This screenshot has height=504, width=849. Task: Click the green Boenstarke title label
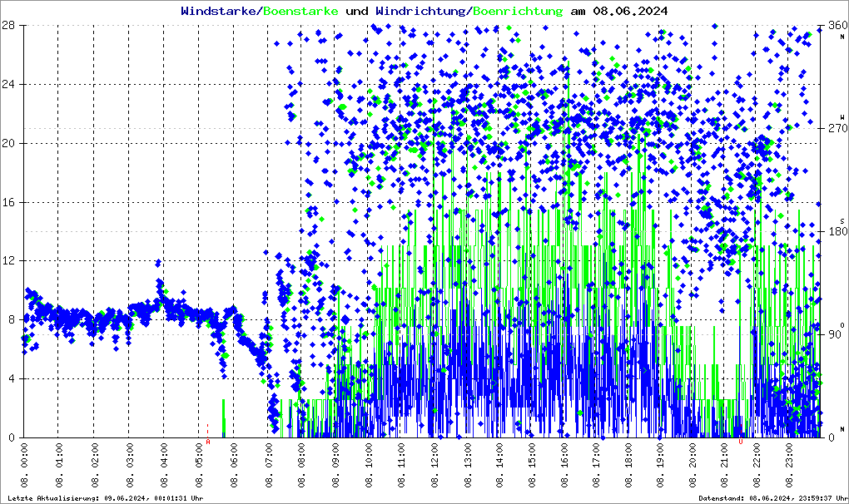(300, 11)
